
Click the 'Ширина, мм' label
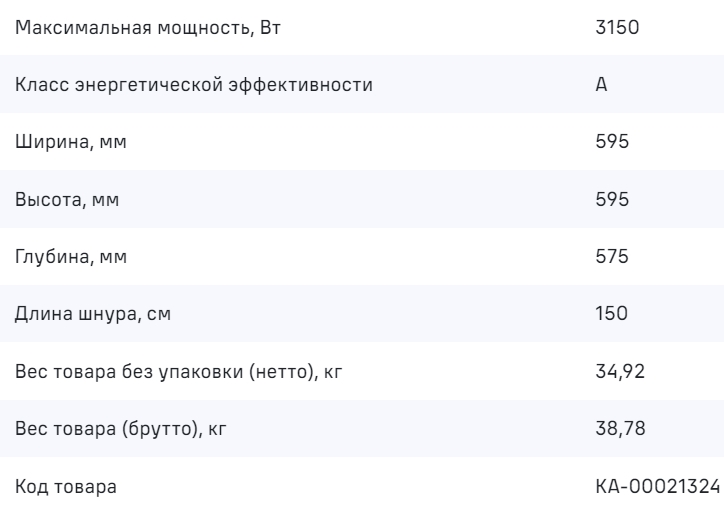point(71,142)
